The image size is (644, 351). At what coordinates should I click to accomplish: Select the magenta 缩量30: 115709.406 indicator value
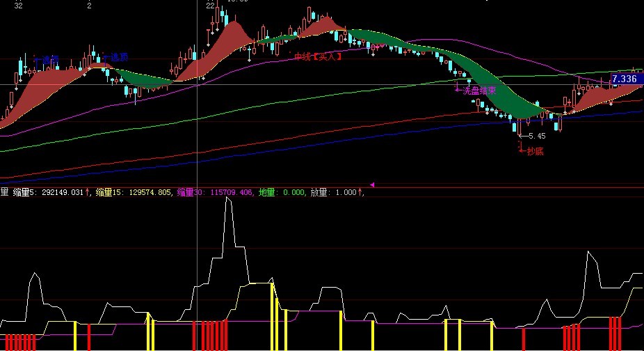[x=215, y=192]
